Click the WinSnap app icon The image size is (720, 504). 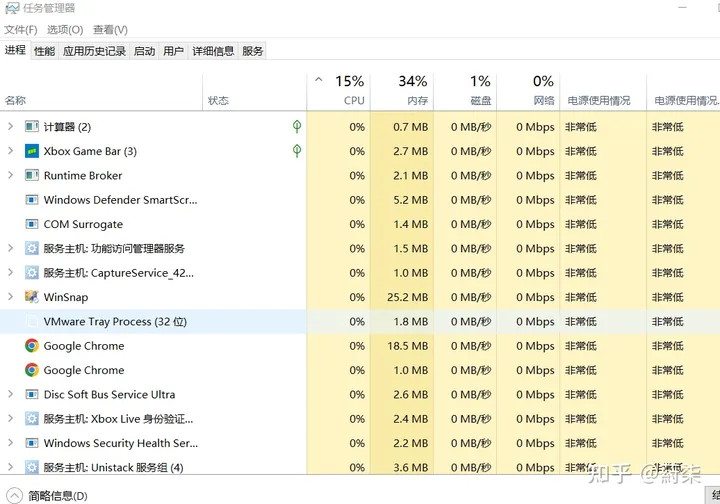coord(32,297)
